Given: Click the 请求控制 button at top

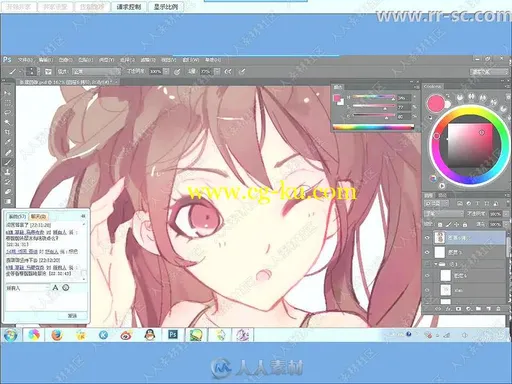Looking at the screenshot, I should tap(128, 7).
